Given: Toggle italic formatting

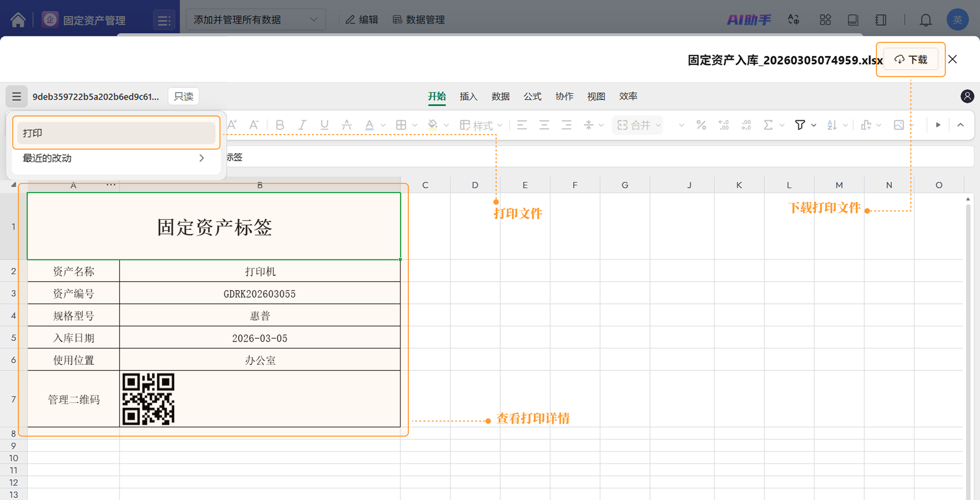Looking at the screenshot, I should coord(302,125).
